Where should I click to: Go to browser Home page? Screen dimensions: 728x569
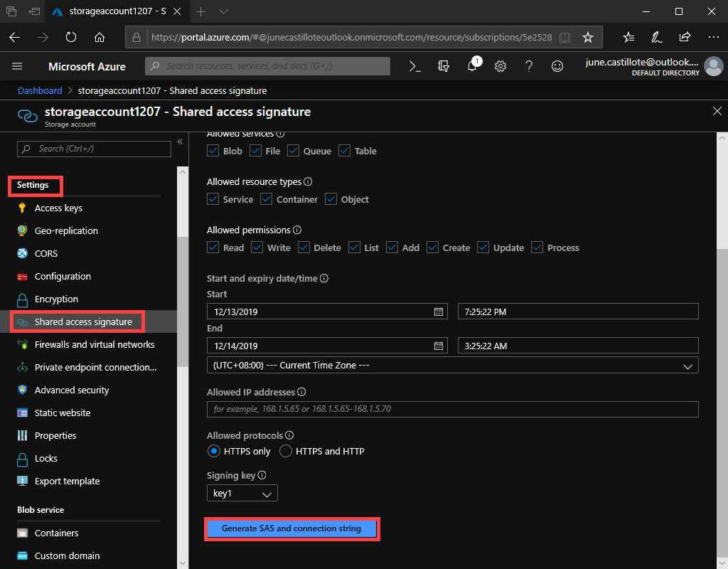point(100,37)
